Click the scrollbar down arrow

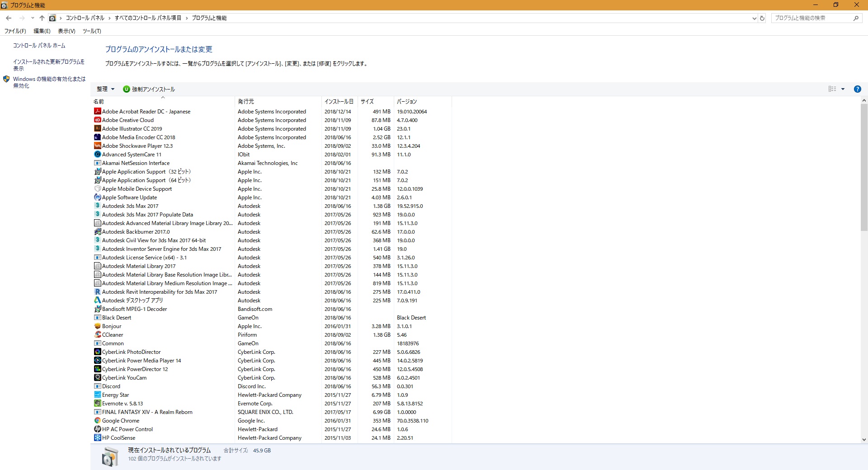[864, 439]
